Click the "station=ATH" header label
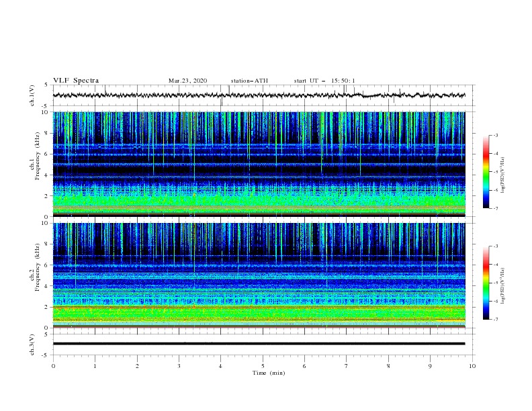The height and width of the screenshot is (411, 532). 249,81
